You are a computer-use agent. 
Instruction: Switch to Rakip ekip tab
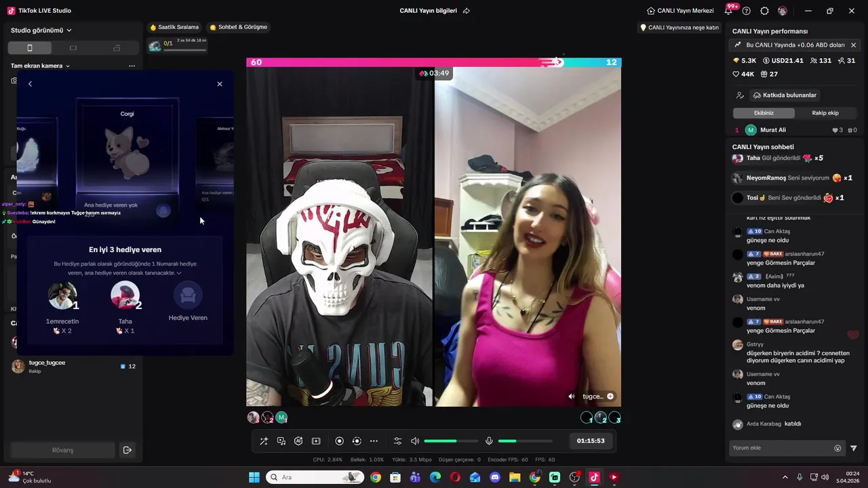click(x=825, y=113)
